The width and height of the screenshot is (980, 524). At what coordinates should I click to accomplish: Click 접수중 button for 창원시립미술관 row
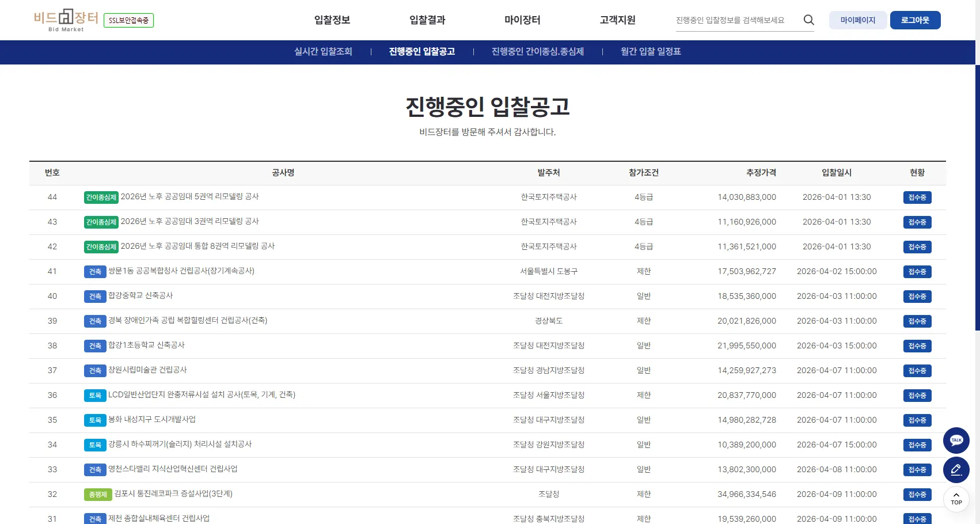pyautogui.click(x=917, y=371)
